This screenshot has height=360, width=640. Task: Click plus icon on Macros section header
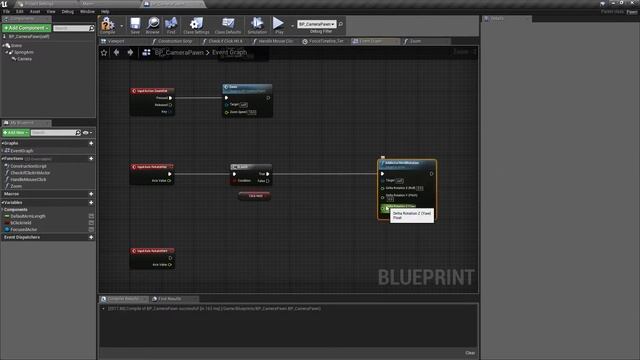[91, 194]
